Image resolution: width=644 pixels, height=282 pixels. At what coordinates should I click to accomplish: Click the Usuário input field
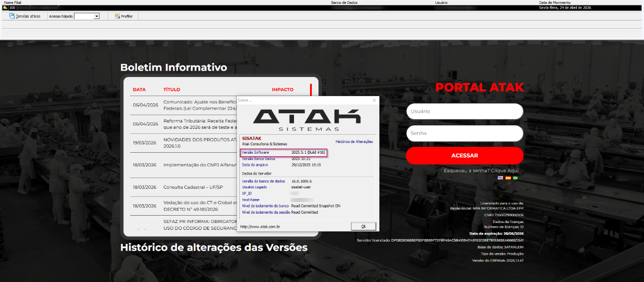(465, 111)
